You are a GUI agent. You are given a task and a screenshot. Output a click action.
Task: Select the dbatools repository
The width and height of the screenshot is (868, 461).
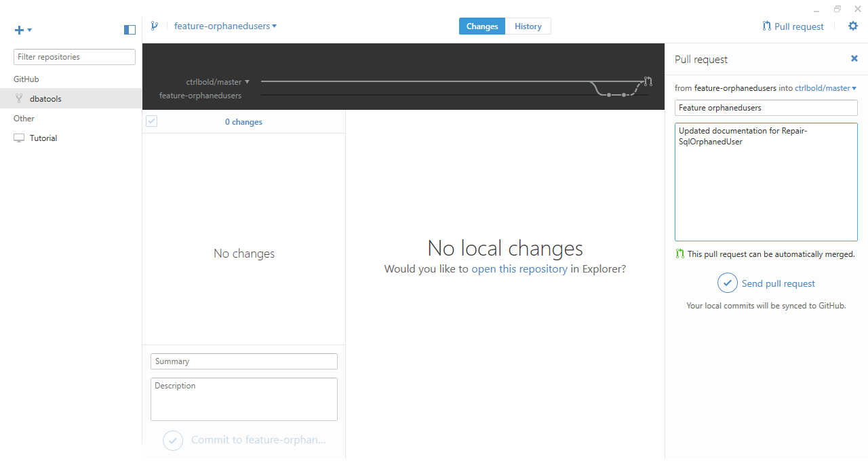point(71,98)
